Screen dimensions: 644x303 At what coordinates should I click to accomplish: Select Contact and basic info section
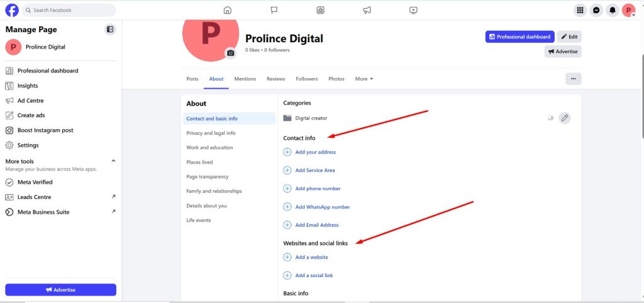pyautogui.click(x=229, y=118)
